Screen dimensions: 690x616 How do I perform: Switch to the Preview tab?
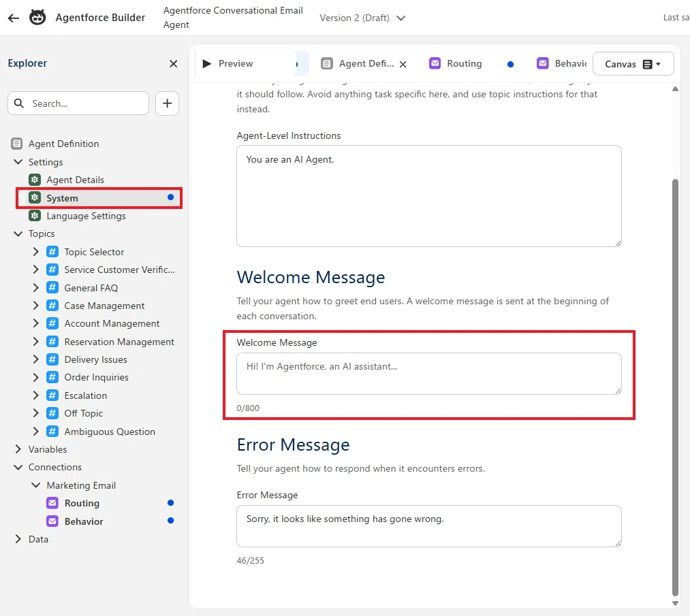coord(236,64)
